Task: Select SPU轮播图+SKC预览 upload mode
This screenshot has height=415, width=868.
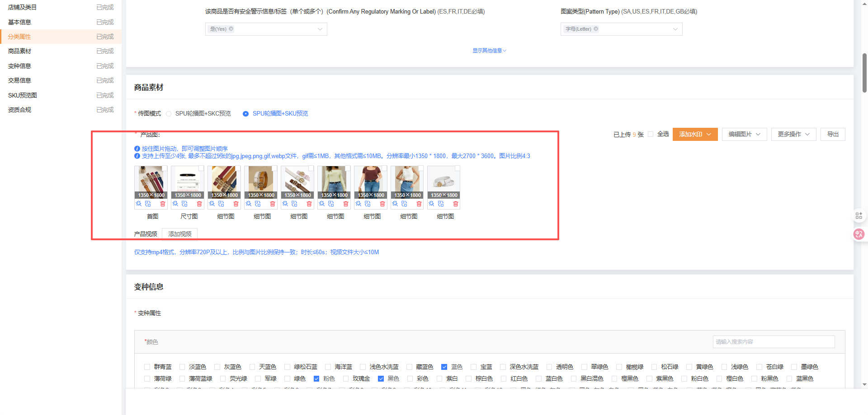Action: [169, 114]
